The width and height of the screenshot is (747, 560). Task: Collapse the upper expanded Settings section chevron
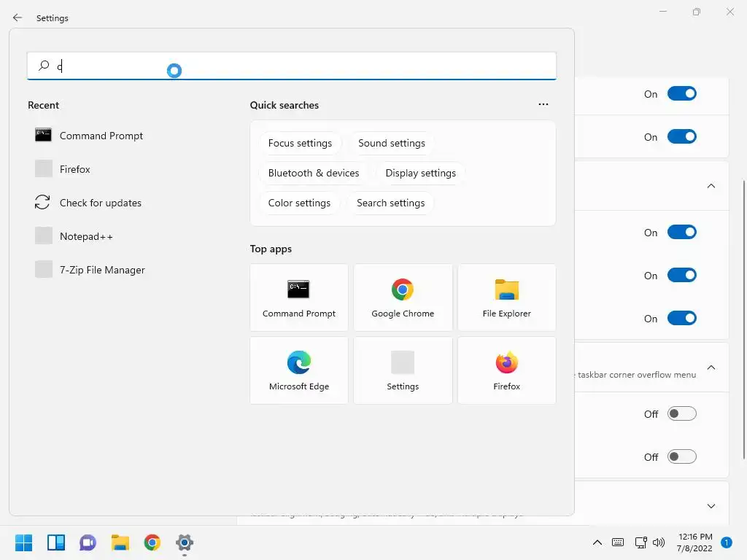[711, 186]
